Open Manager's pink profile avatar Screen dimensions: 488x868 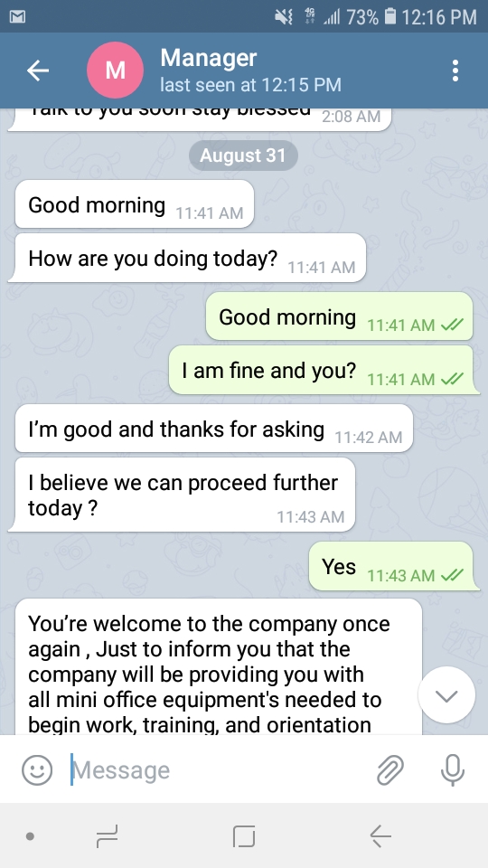(115, 71)
